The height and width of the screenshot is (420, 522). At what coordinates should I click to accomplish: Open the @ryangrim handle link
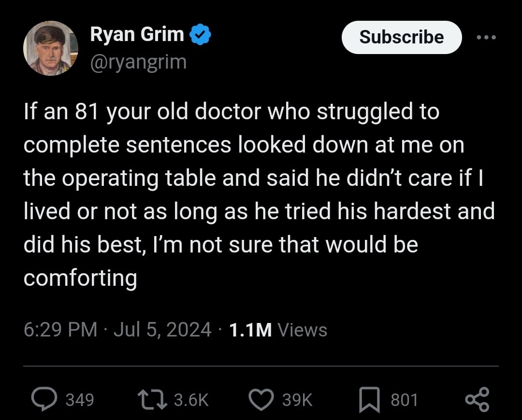[x=138, y=61]
